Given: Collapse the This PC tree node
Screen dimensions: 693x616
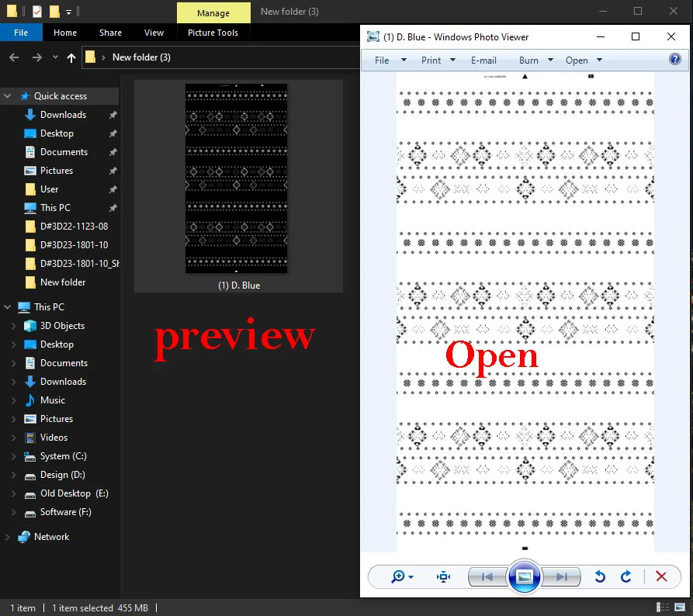Looking at the screenshot, I should tap(8, 306).
